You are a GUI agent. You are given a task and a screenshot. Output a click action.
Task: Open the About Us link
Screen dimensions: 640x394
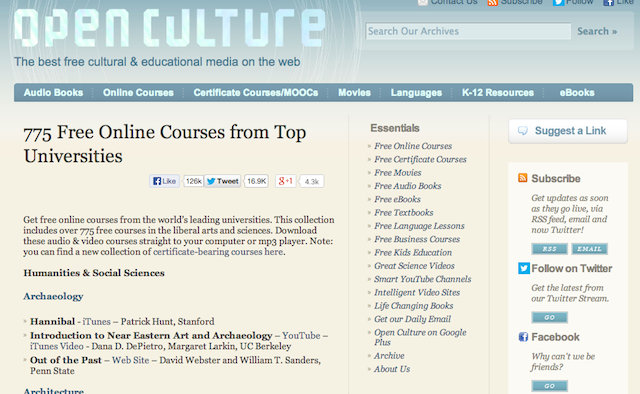[392, 369]
